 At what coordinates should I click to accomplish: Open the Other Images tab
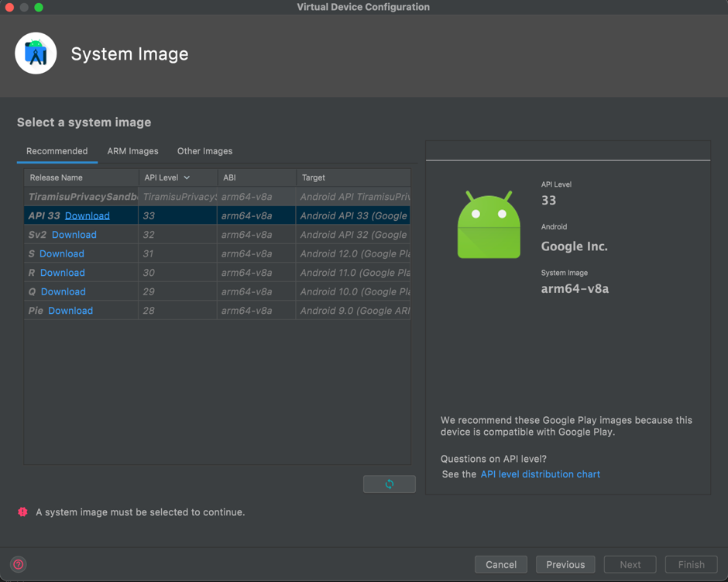[x=204, y=151]
